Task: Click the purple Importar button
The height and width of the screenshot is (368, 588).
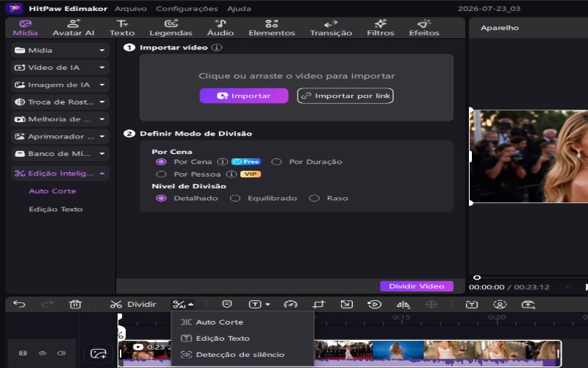Action: [244, 96]
